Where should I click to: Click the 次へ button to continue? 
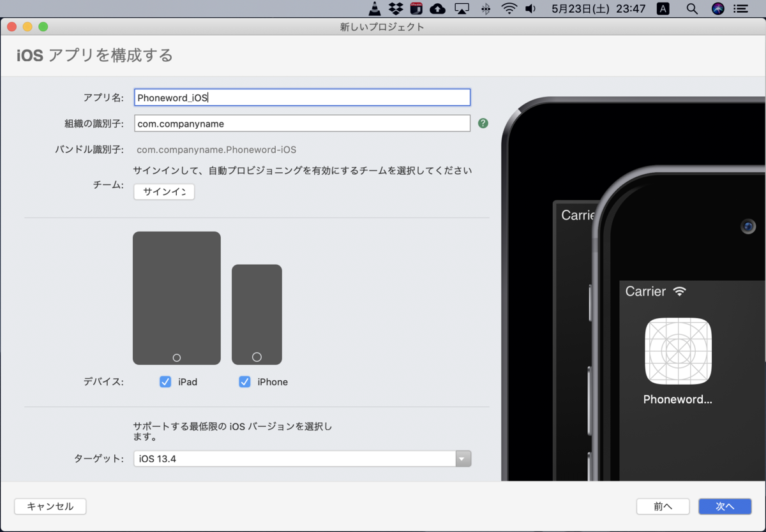point(725,506)
